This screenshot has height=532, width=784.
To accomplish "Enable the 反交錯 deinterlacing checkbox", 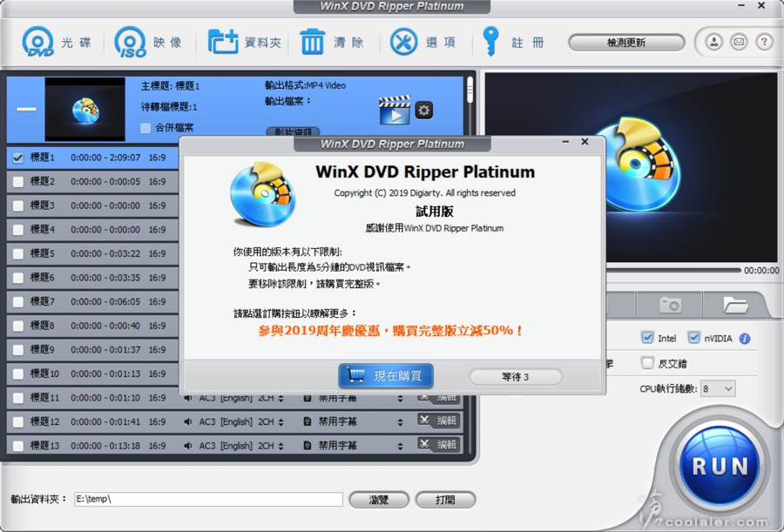I will coord(647,362).
